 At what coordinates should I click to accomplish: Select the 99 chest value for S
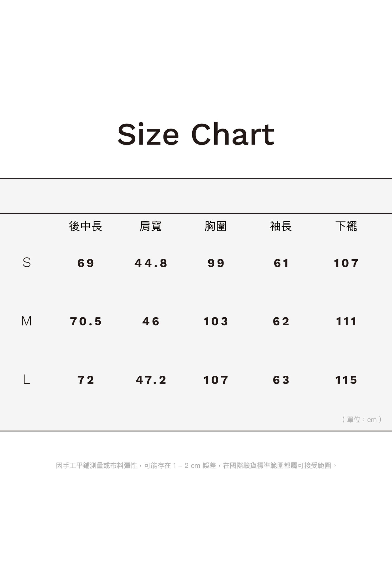pyautogui.click(x=216, y=263)
